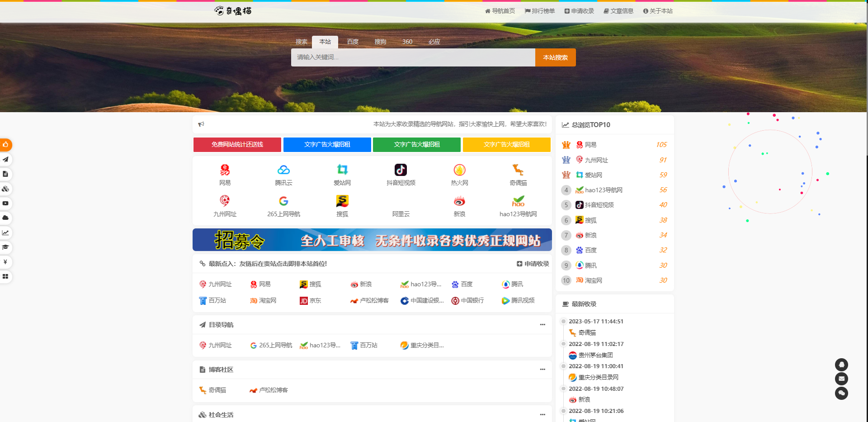
Task: Expand the 目录导航 section ellipsis menu
Action: click(x=542, y=325)
